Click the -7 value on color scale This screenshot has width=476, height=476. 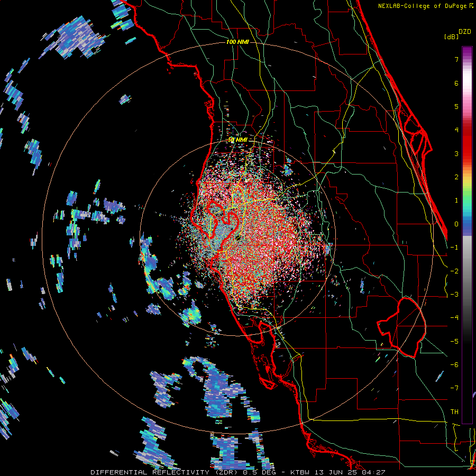coord(454,388)
